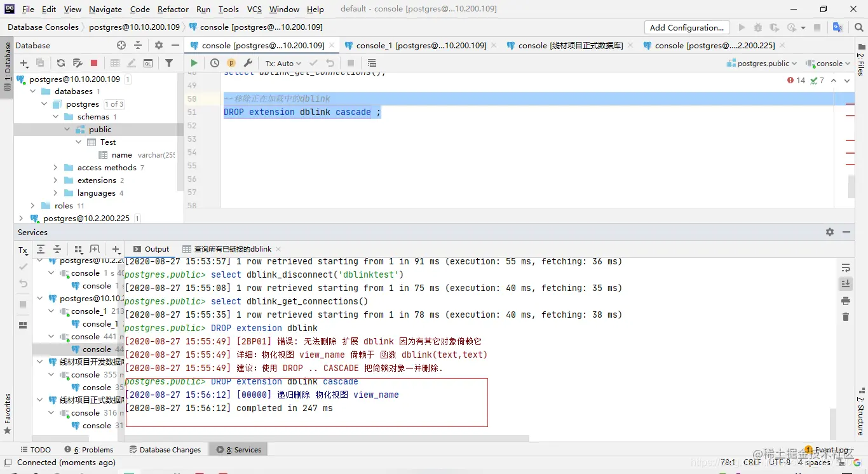Select console_1 session in Services tree
This screenshot has width=868, height=474.
[x=89, y=311]
